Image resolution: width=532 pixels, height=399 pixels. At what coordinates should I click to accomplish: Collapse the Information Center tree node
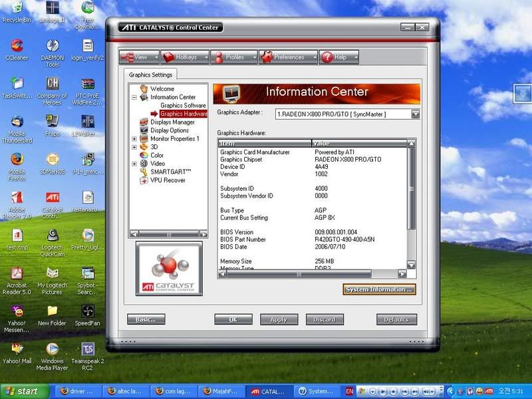coord(134,97)
